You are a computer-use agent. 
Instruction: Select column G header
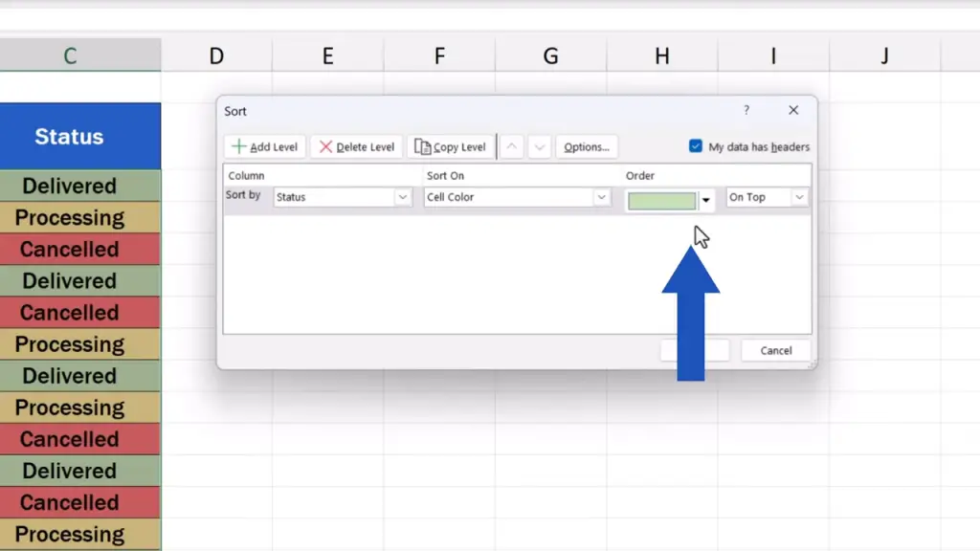(550, 56)
